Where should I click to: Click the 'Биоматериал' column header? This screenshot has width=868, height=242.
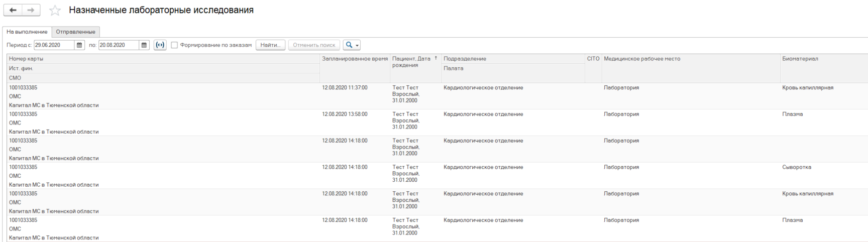pyautogui.click(x=800, y=59)
